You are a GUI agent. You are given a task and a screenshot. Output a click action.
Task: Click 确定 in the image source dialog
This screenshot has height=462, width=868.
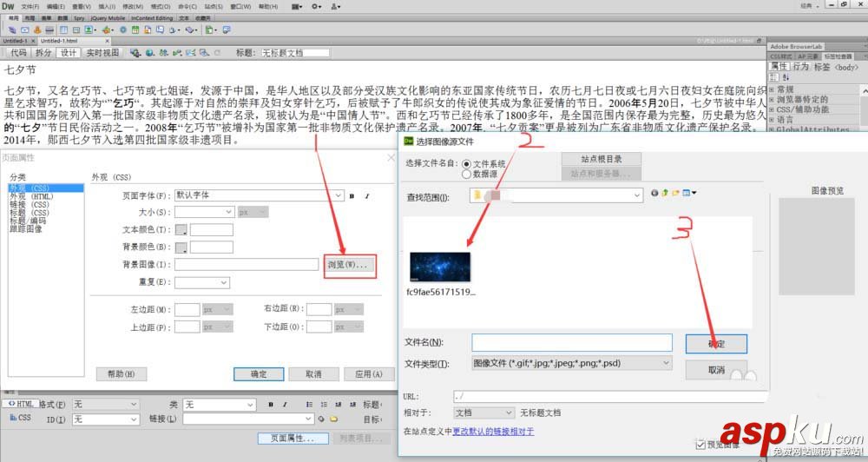716,343
